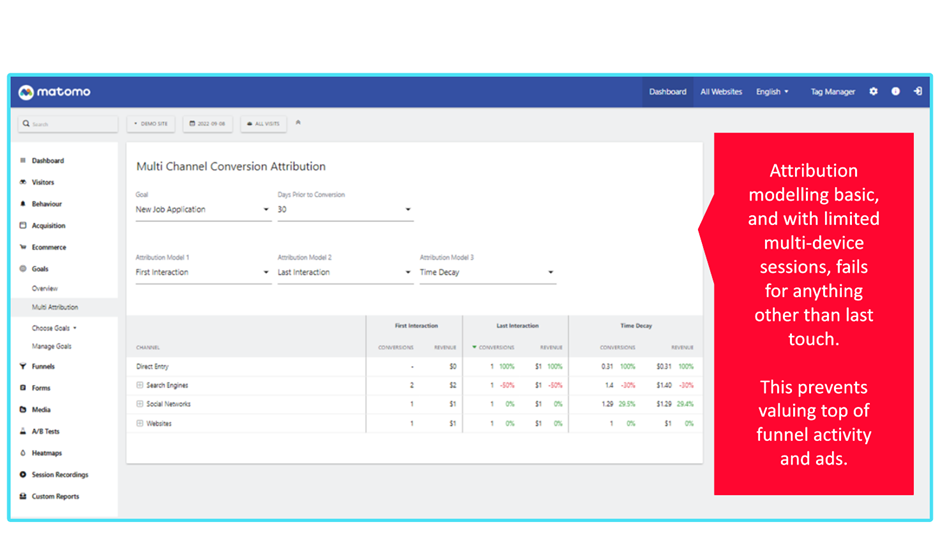Viewport: 940px width, 546px height.
Task: Click the Acquisition sidebar icon
Action: tap(23, 225)
